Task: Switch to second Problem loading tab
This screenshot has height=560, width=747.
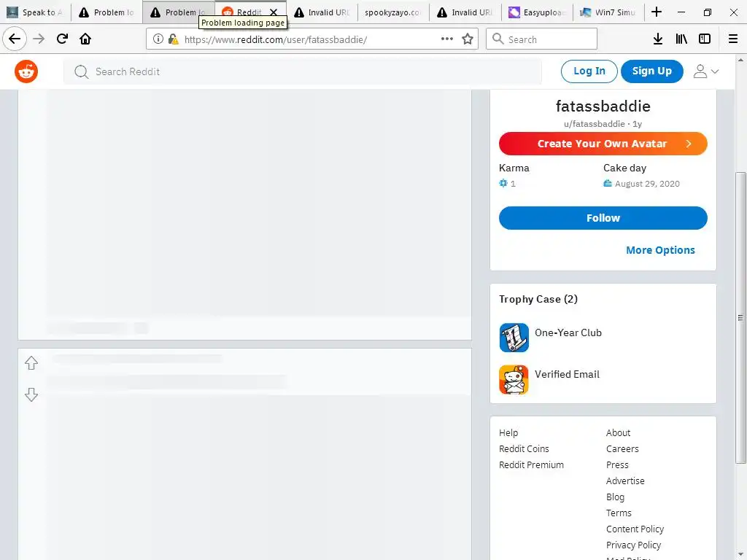Action: [x=179, y=12]
